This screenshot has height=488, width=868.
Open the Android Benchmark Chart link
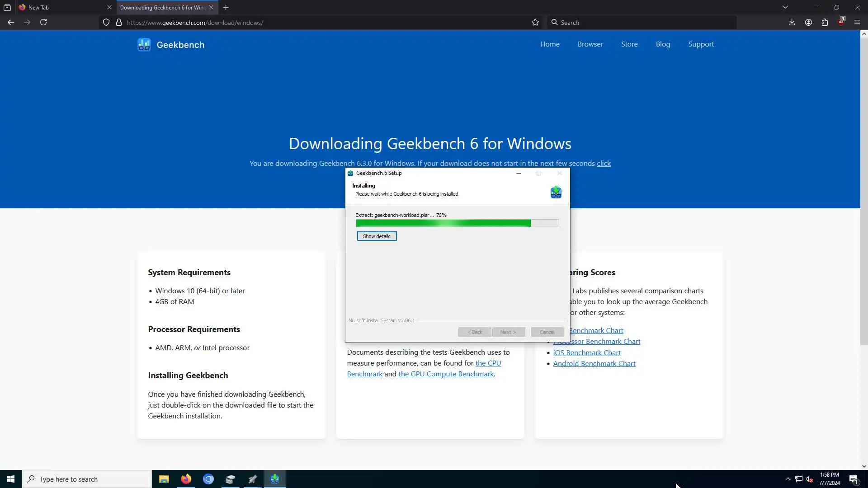tap(594, 364)
